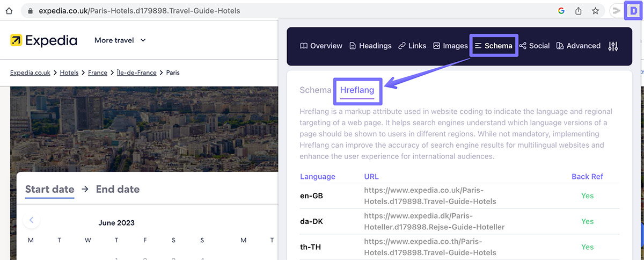Click the address bar URL

coord(140,11)
